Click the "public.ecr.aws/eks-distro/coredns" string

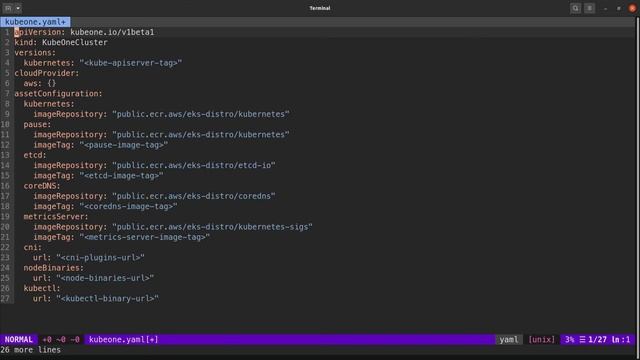[194, 196]
